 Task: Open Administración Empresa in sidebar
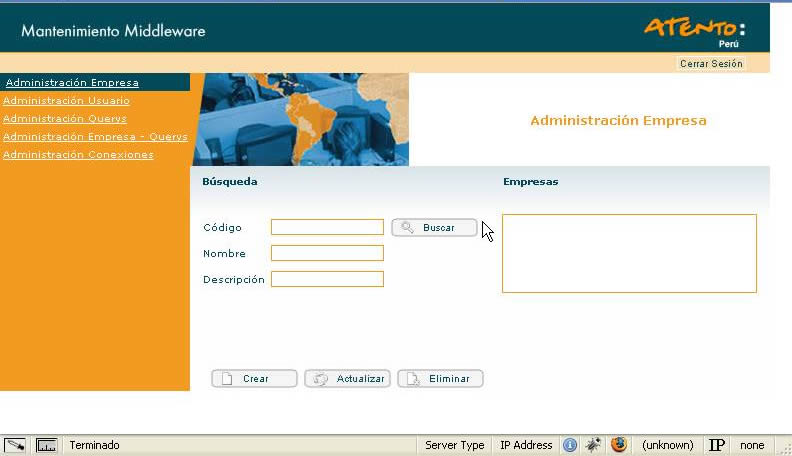[72, 83]
